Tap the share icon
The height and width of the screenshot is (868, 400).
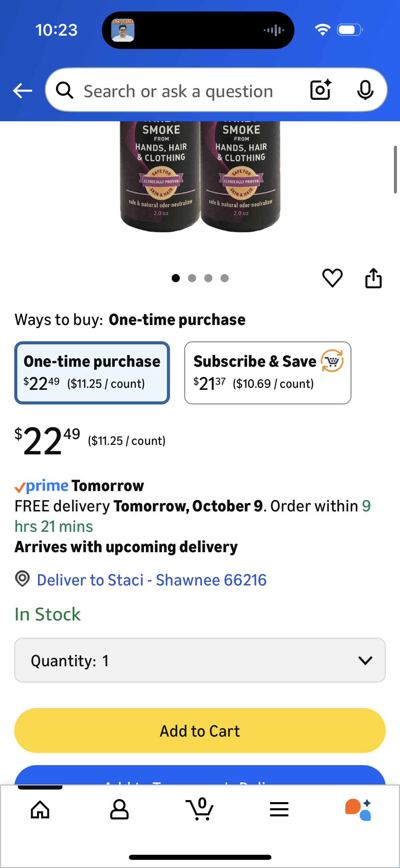[373, 278]
